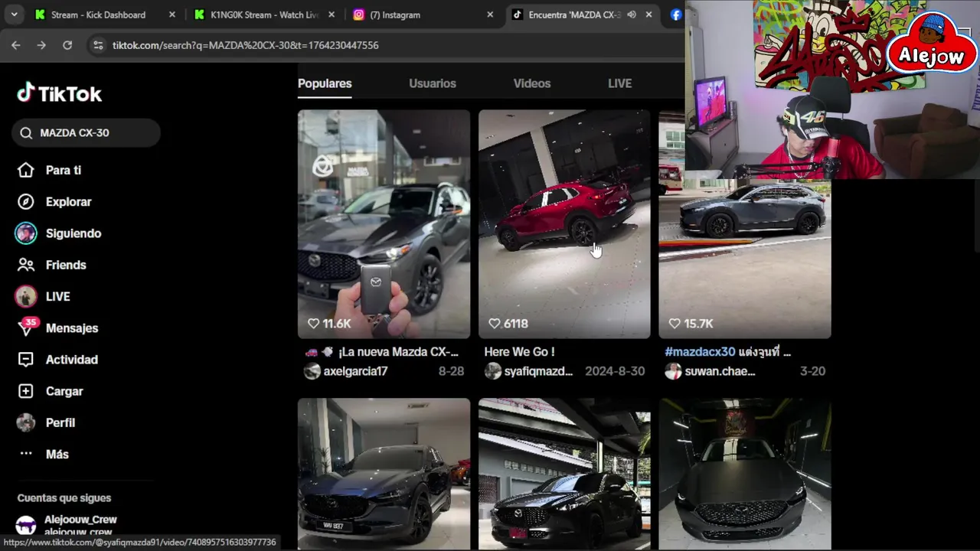Click the browser forward arrow
Viewport: 980px width, 551px height.
[x=41, y=45]
